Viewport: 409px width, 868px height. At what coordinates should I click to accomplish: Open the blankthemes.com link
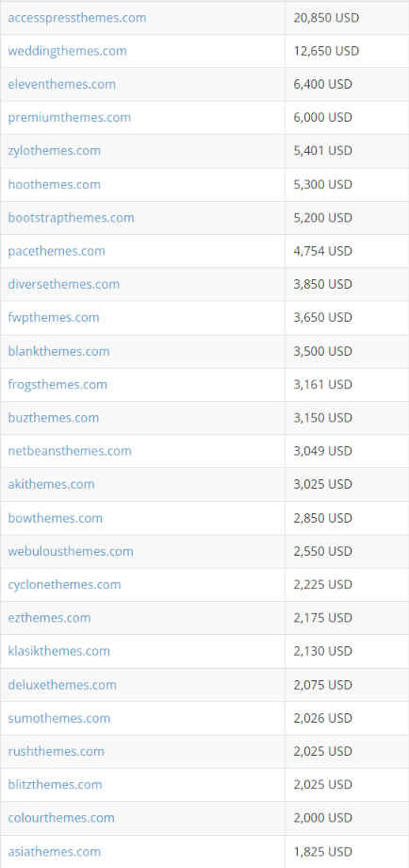(58, 351)
